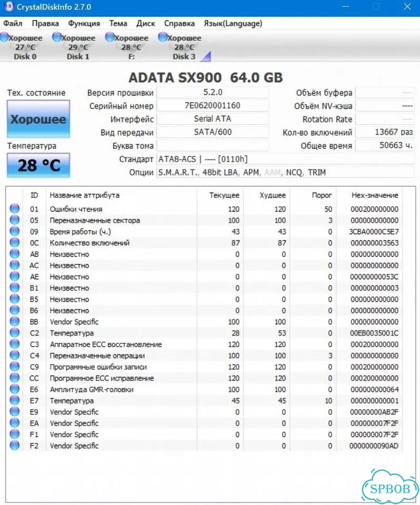The image size is (420, 505).
Task: Click the Название аттрибута column header
Action: [84, 195]
